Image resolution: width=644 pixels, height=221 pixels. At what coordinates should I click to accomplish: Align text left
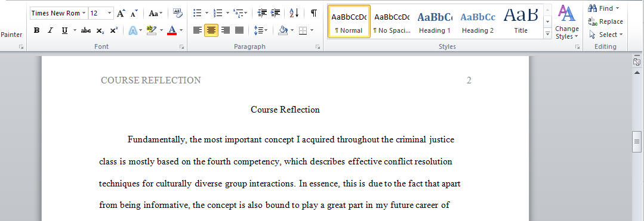(198, 30)
